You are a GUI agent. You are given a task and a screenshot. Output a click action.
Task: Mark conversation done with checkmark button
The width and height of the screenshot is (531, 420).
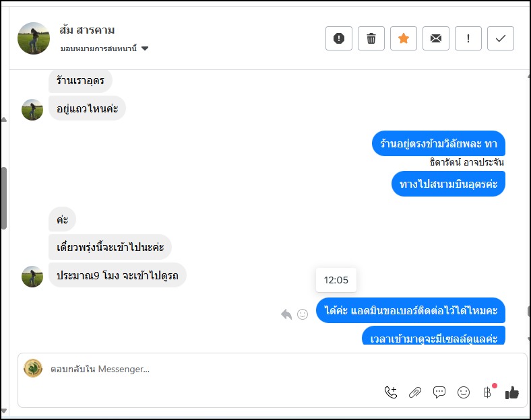[x=501, y=38]
